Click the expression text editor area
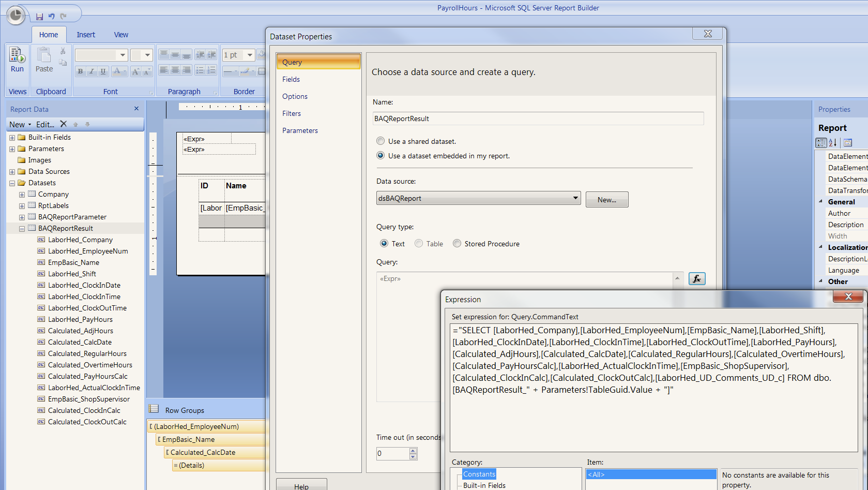Viewport: 868px width, 490px height. coord(654,388)
